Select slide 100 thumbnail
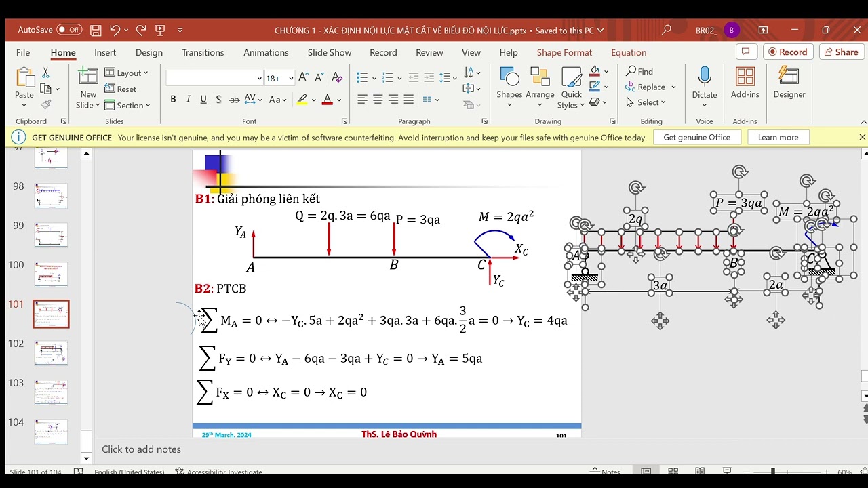This screenshot has width=868, height=488. click(x=51, y=274)
